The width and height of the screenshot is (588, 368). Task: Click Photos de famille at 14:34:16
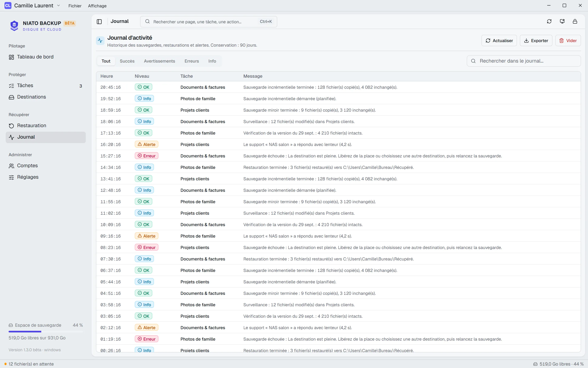pos(198,167)
